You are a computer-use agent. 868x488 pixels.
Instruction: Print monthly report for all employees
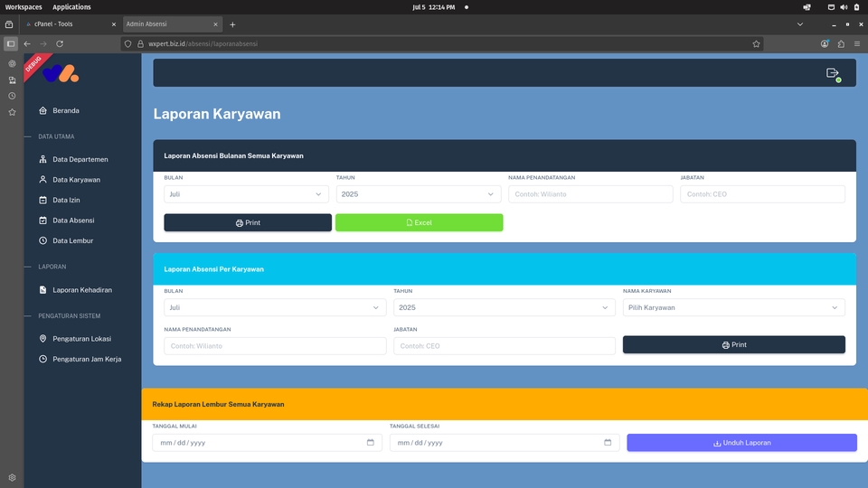pyautogui.click(x=248, y=222)
